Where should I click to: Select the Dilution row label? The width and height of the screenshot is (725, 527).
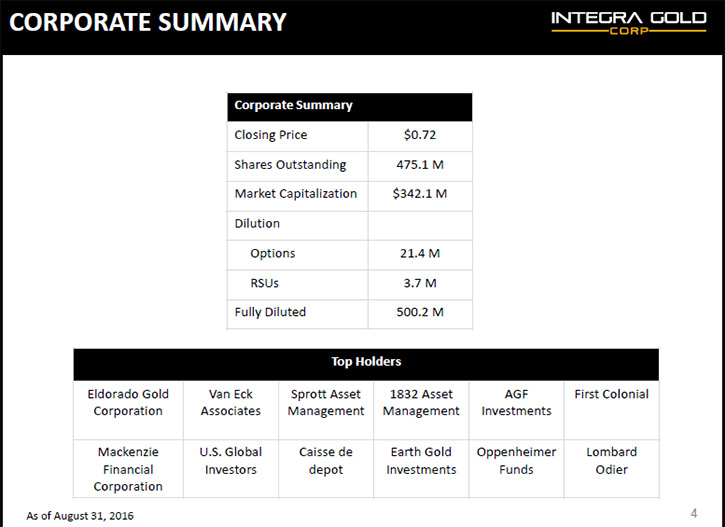tap(257, 224)
